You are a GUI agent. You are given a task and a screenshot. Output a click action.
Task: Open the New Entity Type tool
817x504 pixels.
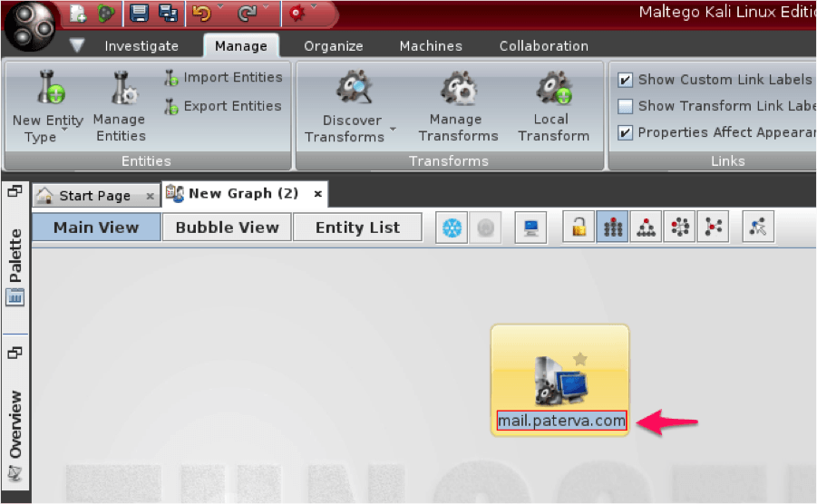click(47, 107)
